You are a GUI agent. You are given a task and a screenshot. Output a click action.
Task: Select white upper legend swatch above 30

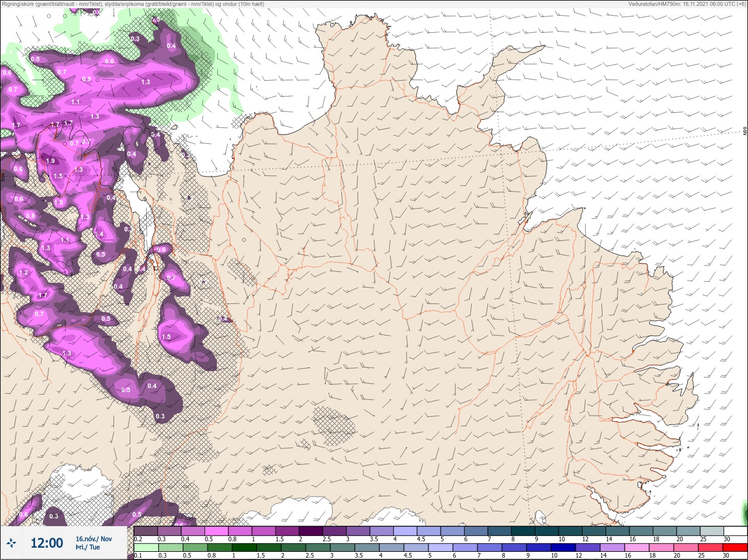pos(736,531)
